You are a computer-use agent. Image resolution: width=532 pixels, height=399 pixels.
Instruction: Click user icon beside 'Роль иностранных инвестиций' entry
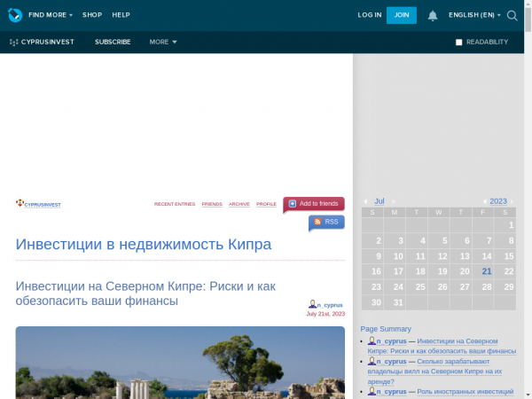[372, 391]
